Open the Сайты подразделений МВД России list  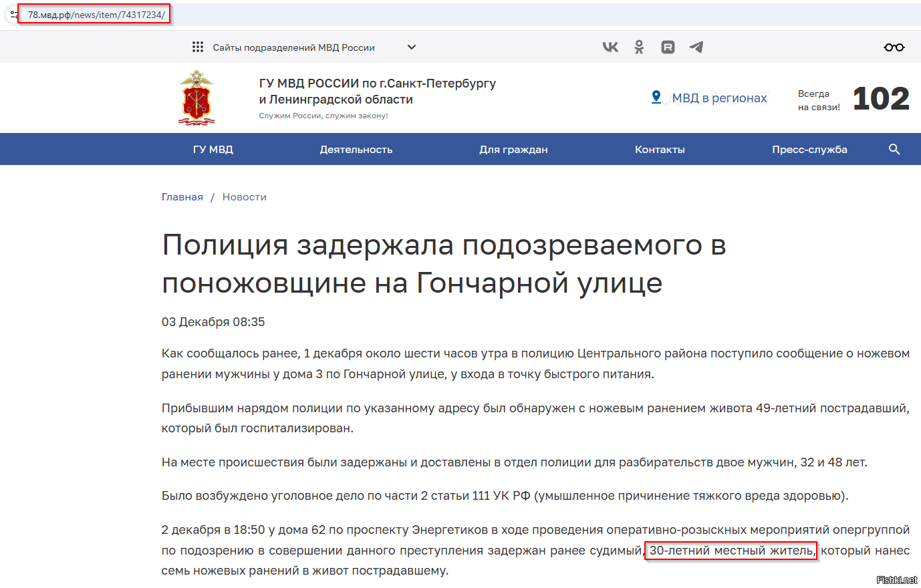point(293,47)
